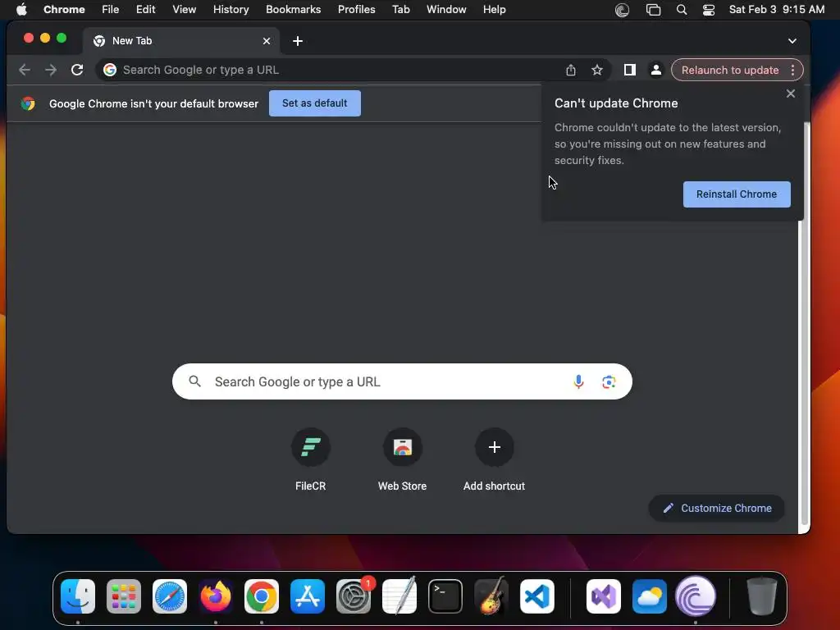Click Customize Chrome button
Viewport: 840px width, 630px height.
coord(717,508)
